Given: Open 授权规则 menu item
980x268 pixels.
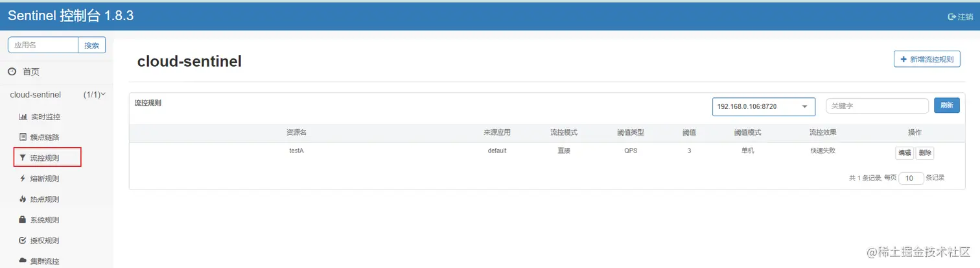Looking at the screenshot, I should click(45, 241).
